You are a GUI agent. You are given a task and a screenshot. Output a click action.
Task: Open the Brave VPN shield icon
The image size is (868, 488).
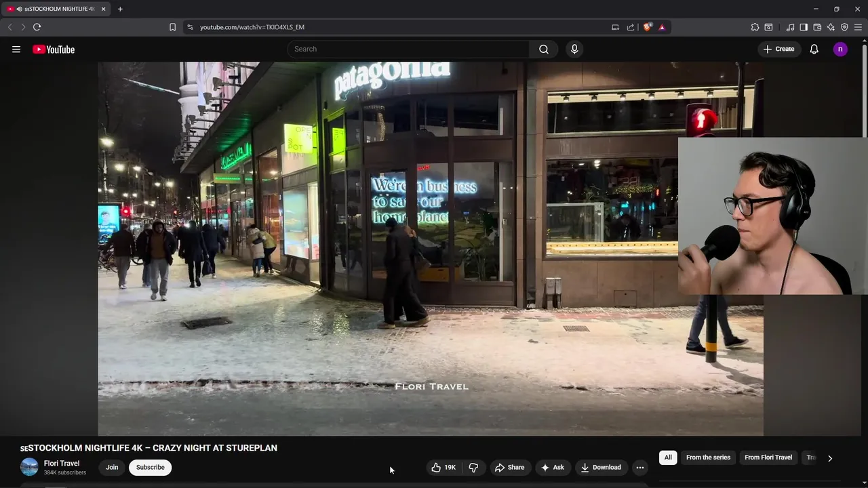point(844,27)
